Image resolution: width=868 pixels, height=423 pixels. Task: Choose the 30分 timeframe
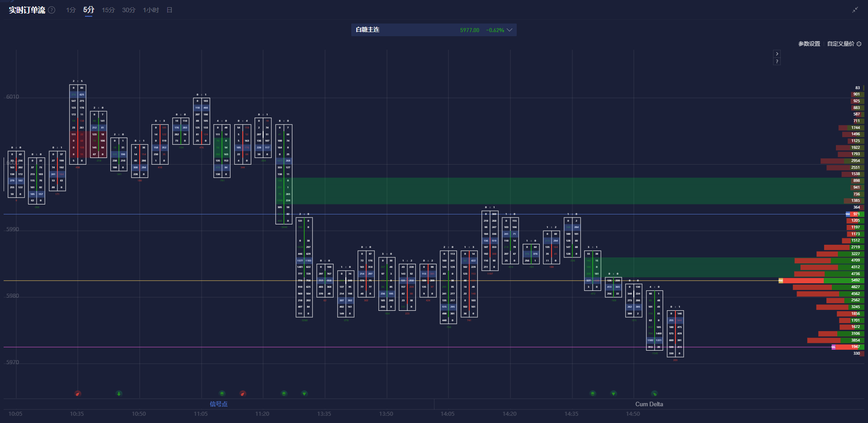pos(128,10)
